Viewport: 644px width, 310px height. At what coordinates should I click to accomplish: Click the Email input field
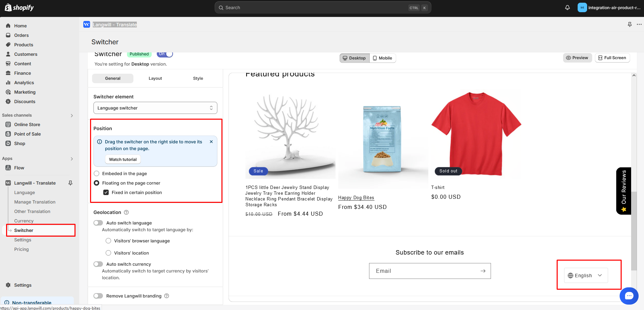[423, 271]
